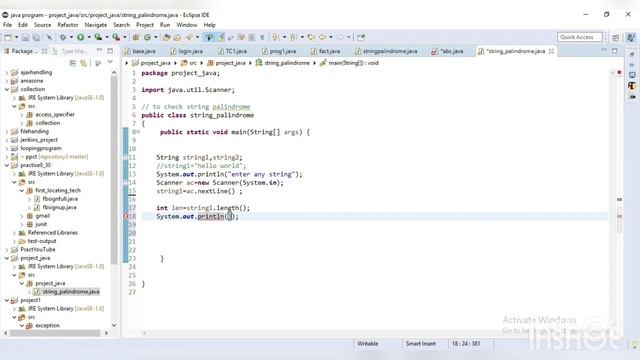Expand the filehanding project
This screenshot has height=360, width=640.
click(7, 131)
